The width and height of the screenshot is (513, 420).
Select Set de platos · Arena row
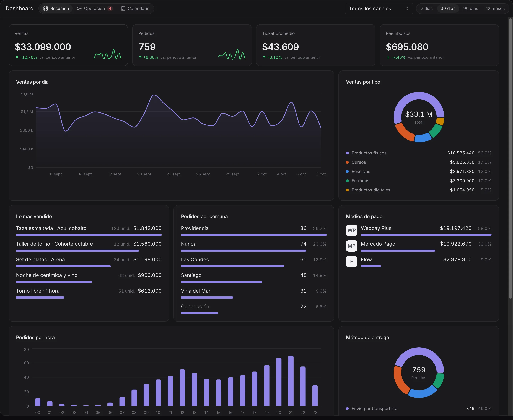tap(89, 262)
